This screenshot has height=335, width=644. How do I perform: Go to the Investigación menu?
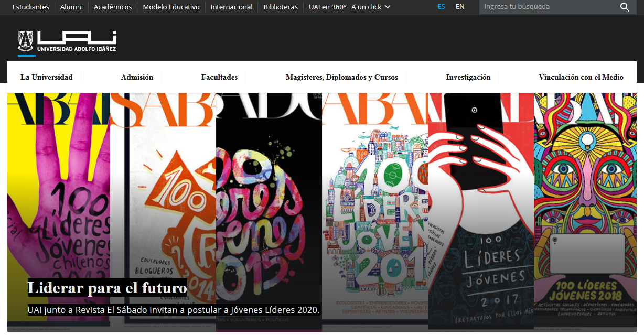(x=468, y=77)
